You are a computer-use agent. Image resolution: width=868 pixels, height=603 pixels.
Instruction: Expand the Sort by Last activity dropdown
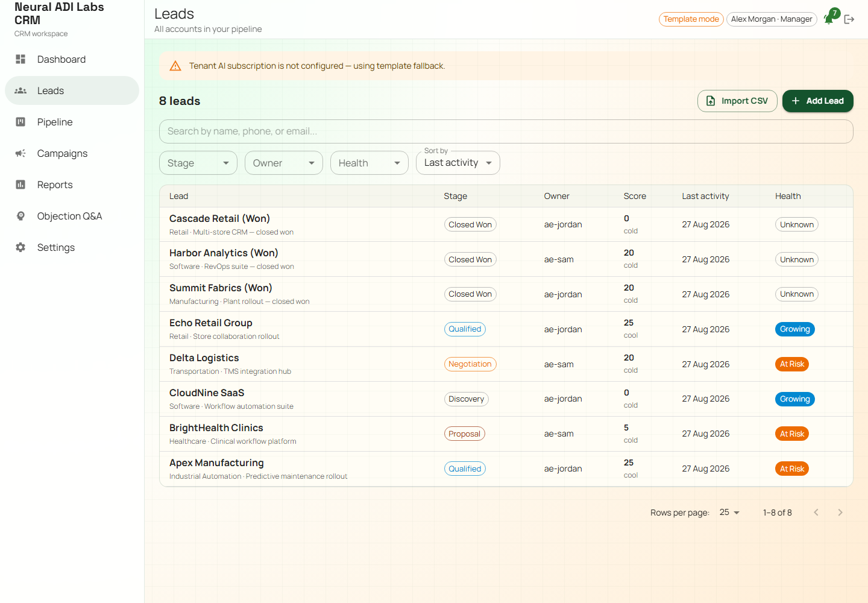point(458,163)
